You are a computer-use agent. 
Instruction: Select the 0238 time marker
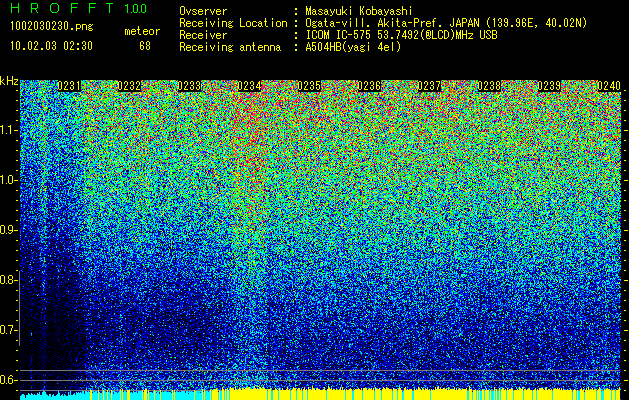click(489, 86)
